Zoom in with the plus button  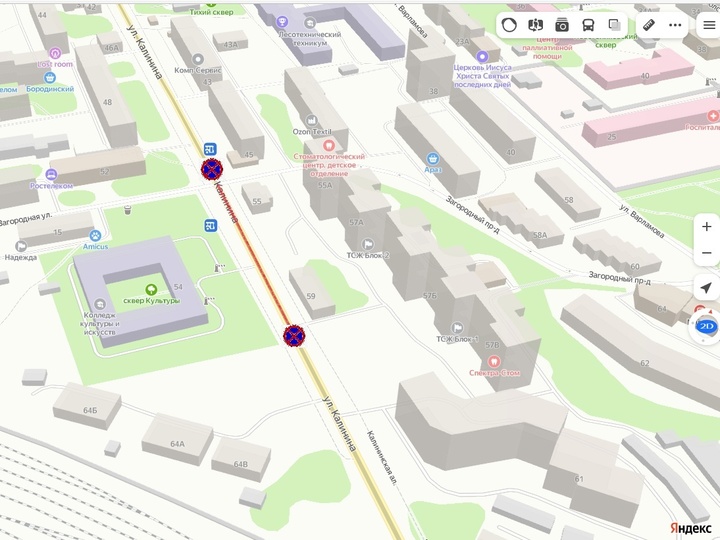coord(707,227)
